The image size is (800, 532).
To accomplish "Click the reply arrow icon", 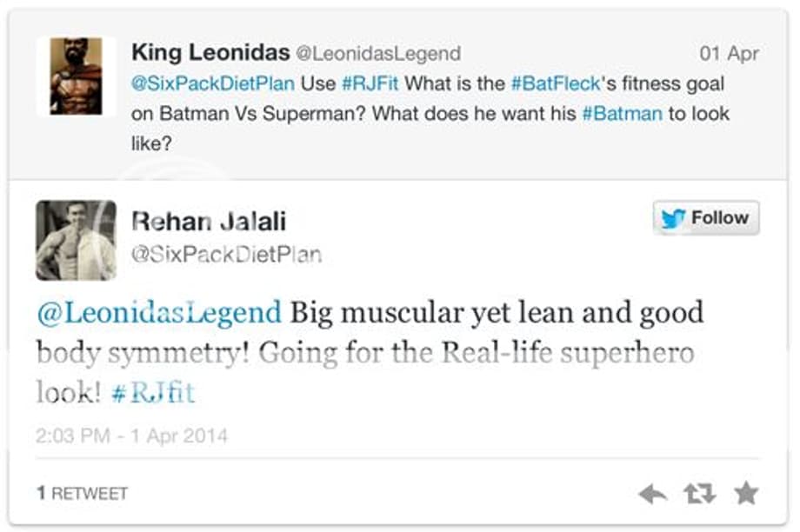I will point(652,495).
